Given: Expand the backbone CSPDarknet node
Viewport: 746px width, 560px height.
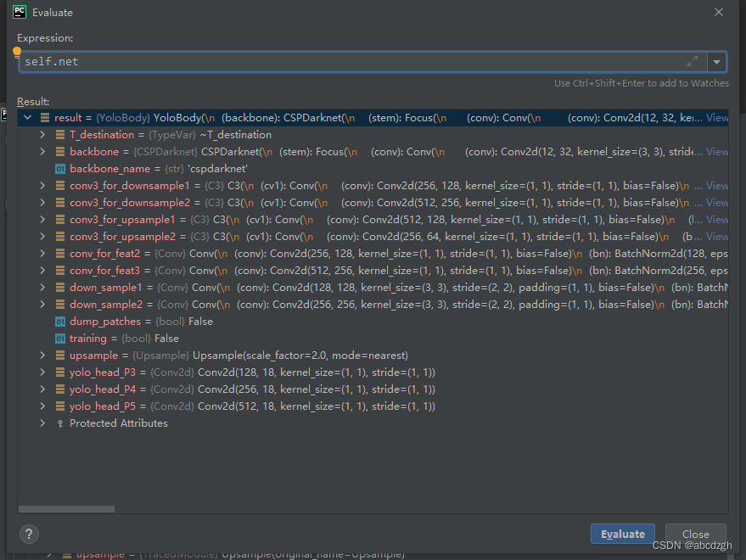Looking at the screenshot, I should [x=42, y=152].
